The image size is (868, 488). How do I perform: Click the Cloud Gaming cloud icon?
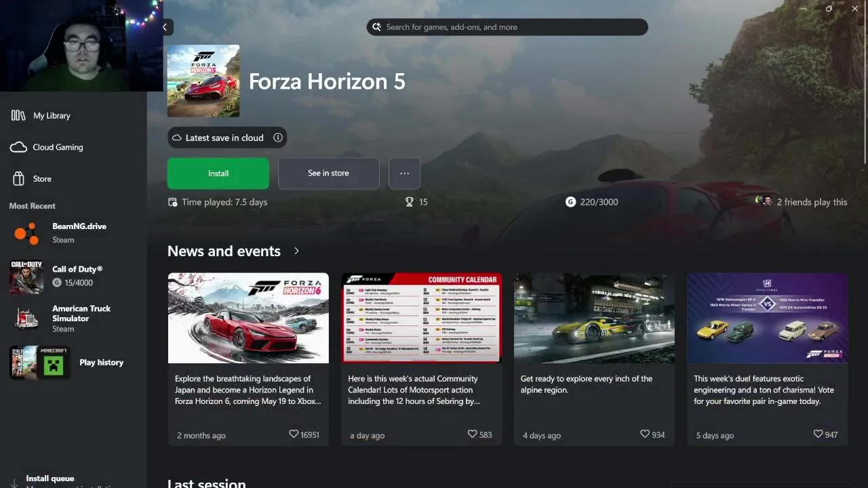(19, 147)
